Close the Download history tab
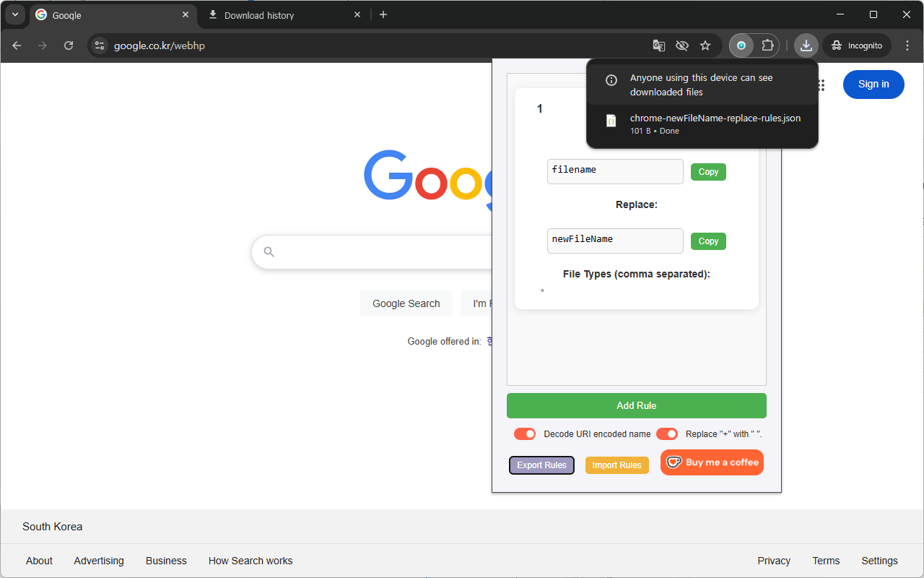924x578 pixels. [357, 14]
